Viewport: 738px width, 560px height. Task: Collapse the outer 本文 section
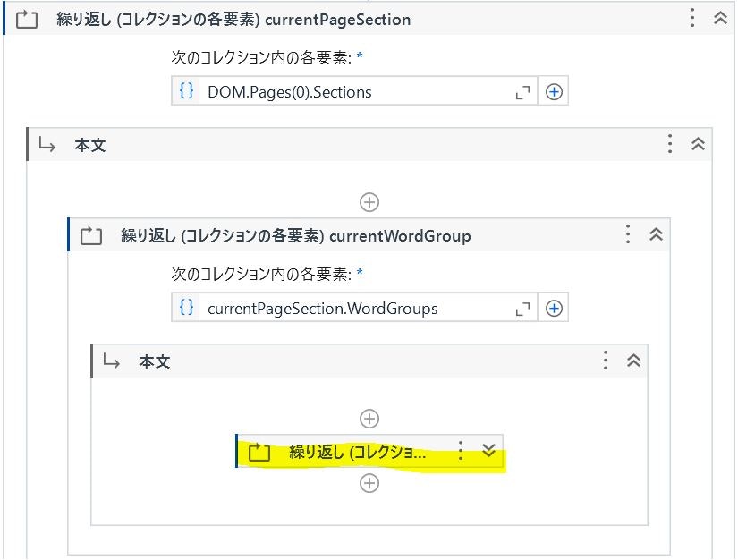(698, 143)
